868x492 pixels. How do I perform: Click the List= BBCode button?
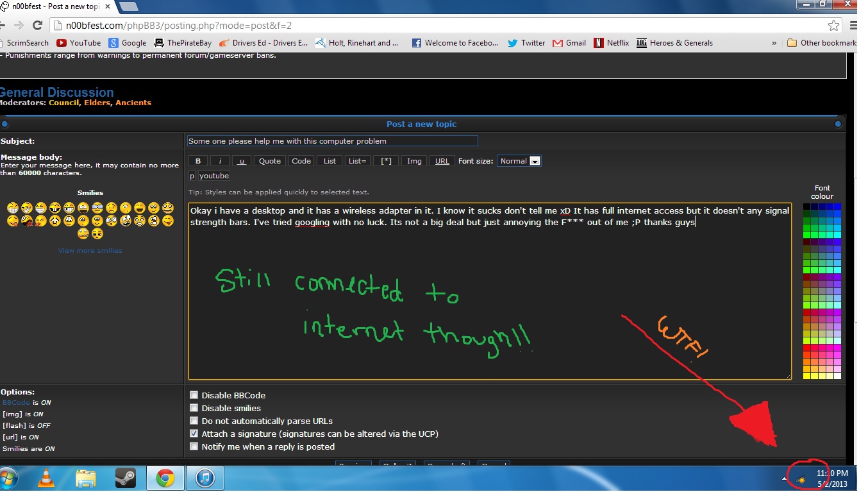pos(356,161)
